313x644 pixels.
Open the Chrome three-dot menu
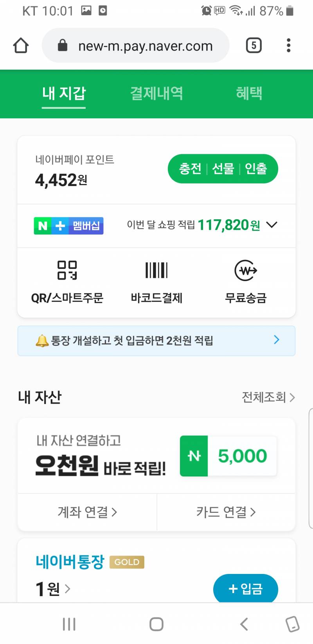pyautogui.click(x=288, y=45)
